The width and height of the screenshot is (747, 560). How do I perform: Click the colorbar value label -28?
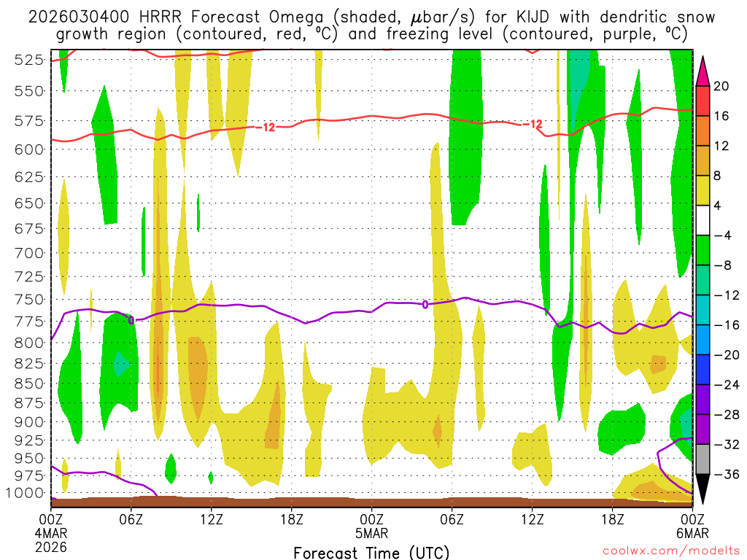coord(727,415)
